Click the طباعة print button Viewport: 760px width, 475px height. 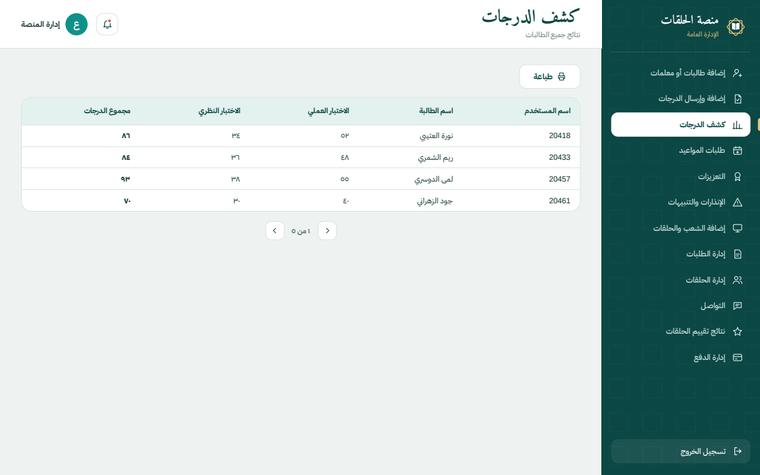550,77
